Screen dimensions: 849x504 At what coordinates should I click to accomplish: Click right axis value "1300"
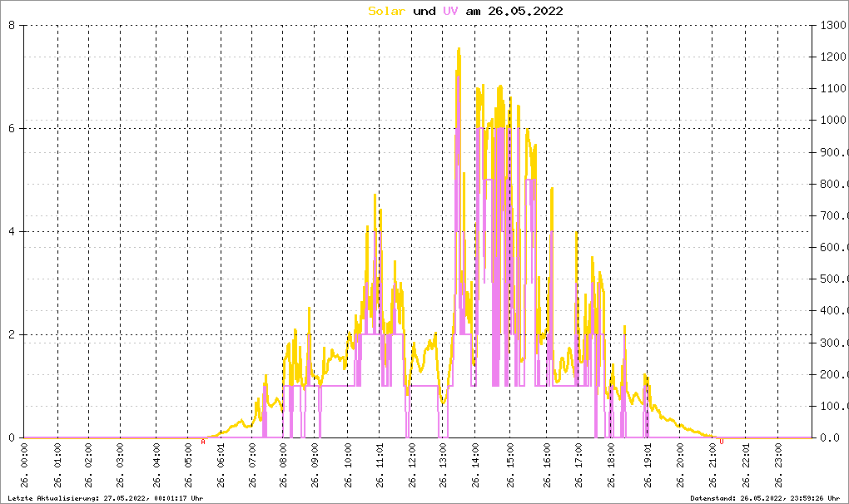pyautogui.click(x=833, y=26)
